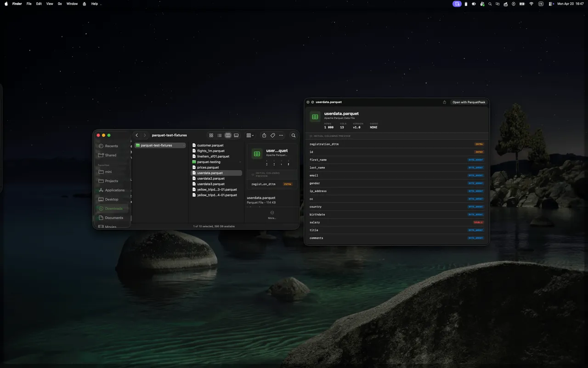Click the Share icon in Quick Look window
Image resolution: width=588 pixels, height=368 pixels.
pos(444,102)
